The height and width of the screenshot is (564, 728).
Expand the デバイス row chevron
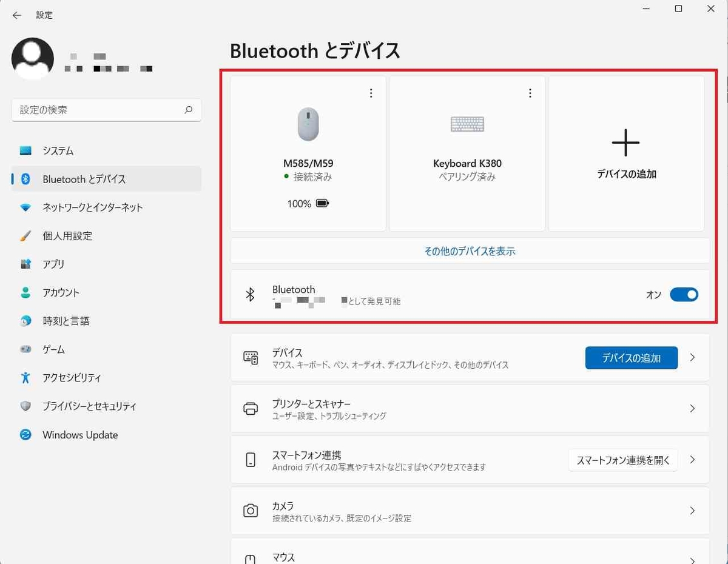click(x=692, y=358)
